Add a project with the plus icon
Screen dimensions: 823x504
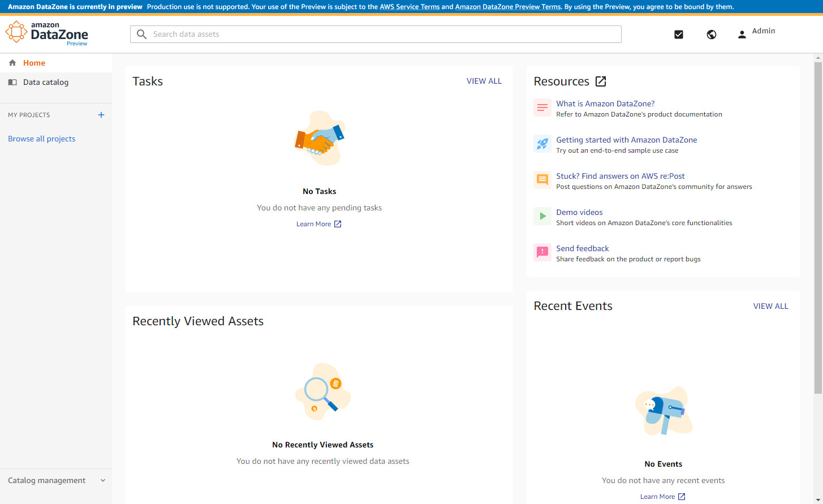pos(101,115)
